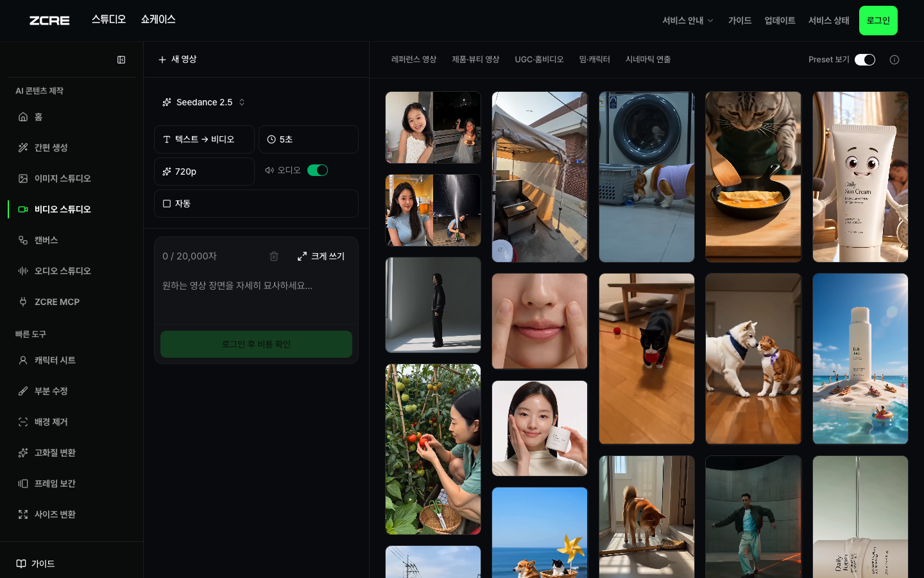Click the 프레임 보간 icon
The height and width of the screenshot is (578, 924).
point(23,484)
